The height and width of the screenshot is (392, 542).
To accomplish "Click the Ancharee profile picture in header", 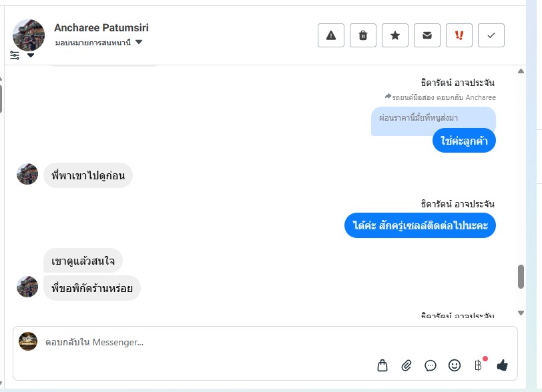I will (x=29, y=35).
